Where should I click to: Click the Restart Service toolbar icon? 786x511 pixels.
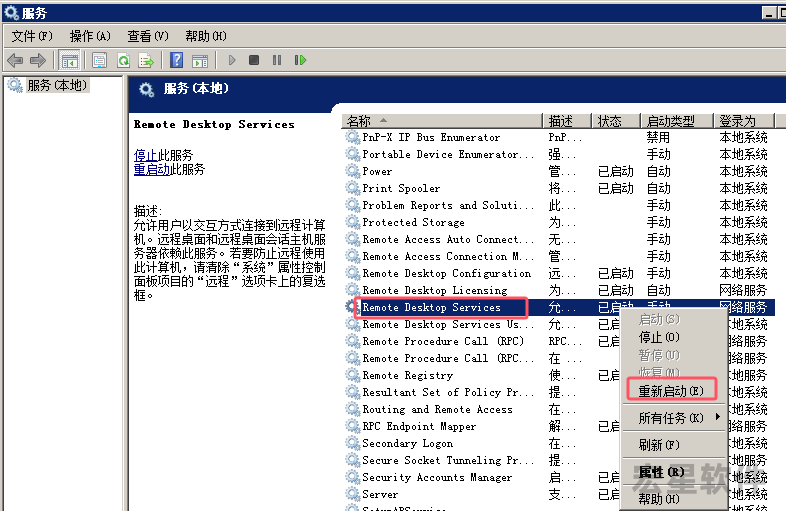click(x=300, y=60)
